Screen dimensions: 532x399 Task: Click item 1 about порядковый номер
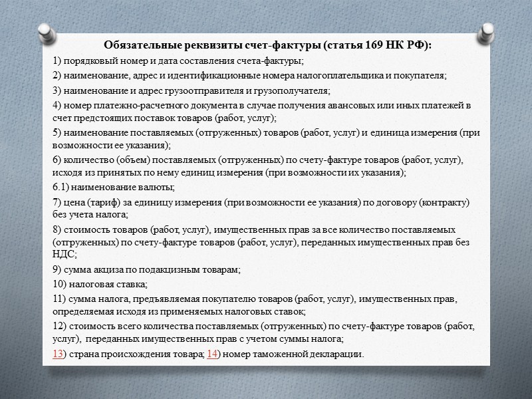[x=178, y=61]
